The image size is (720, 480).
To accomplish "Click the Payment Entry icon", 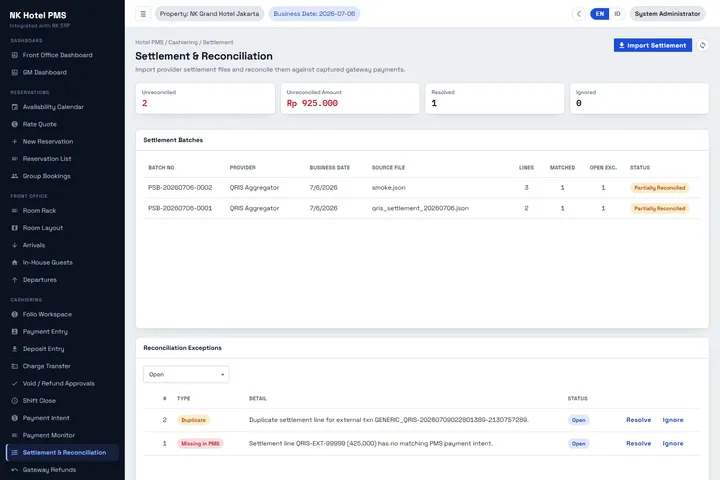I will click(15, 332).
